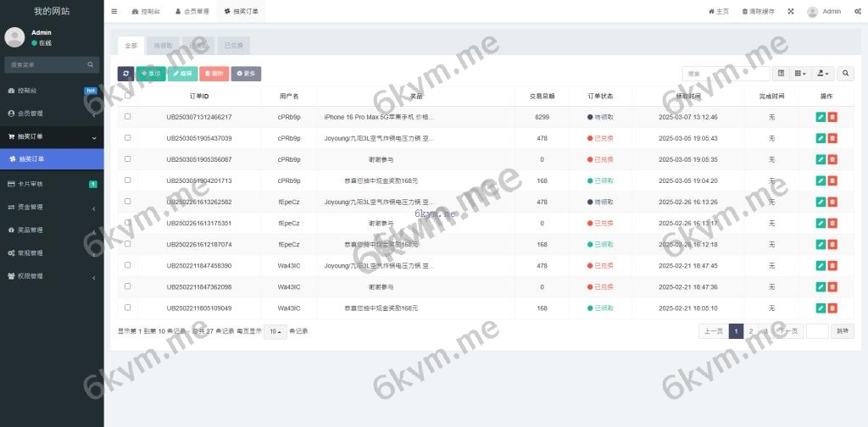Open the 会员管理 top tab
The width and height of the screenshot is (868, 427).
(x=192, y=12)
